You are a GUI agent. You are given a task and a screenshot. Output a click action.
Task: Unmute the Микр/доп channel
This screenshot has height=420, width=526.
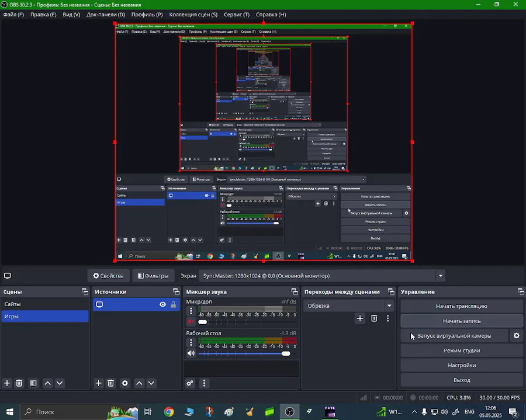tap(191, 322)
